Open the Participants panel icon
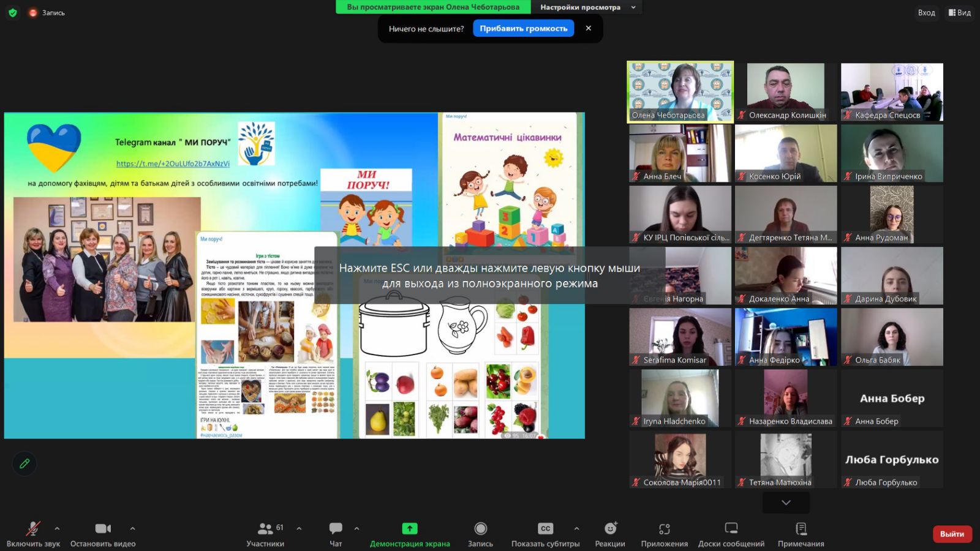Viewport: 980px width, 551px height. 265,528
